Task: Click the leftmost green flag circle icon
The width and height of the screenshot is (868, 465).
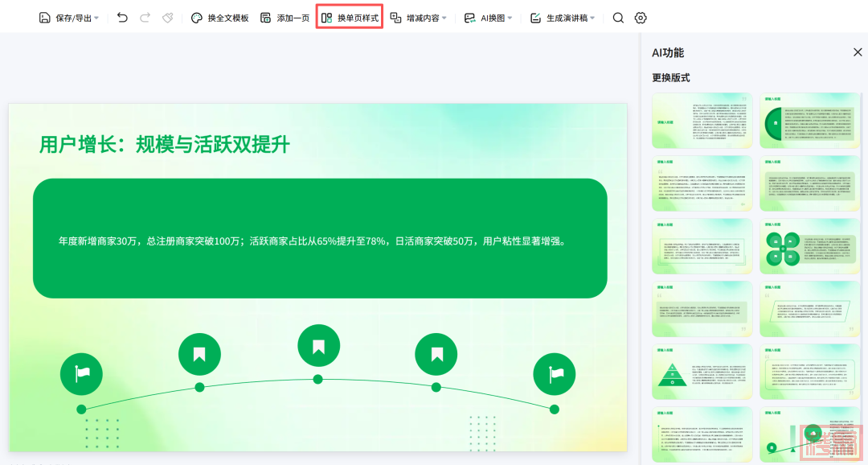Action: (x=81, y=374)
